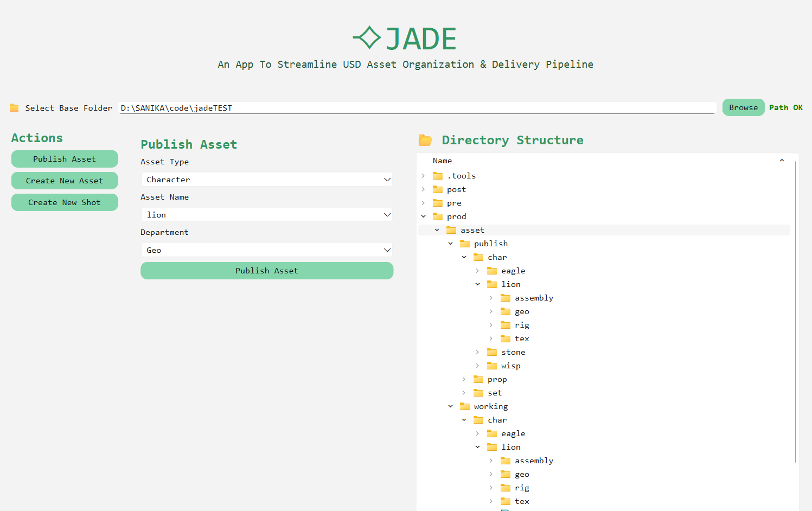Image resolution: width=812 pixels, height=511 pixels.
Task: Open the Department dropdown showing Geo
Action: pos(267,250)
